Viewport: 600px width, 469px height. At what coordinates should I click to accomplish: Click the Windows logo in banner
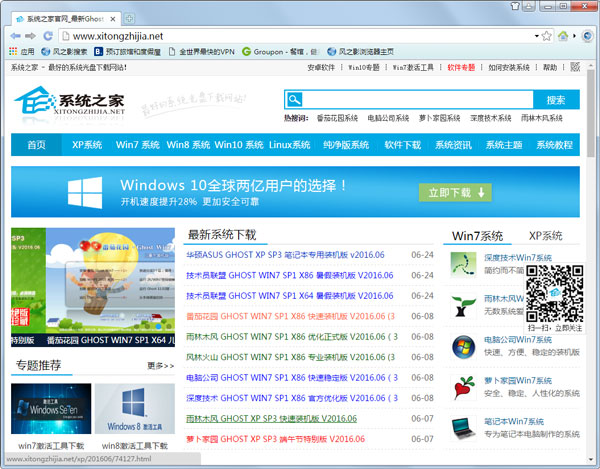pos(85,192)
